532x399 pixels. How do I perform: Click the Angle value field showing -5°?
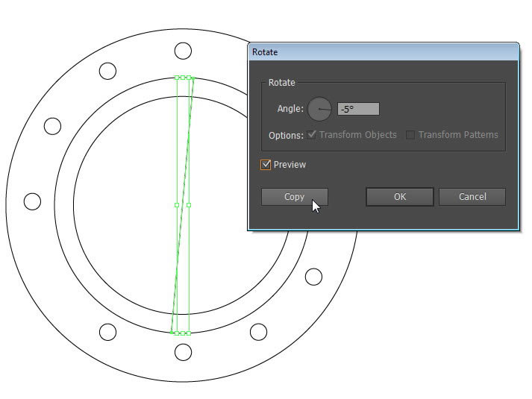(x=358, y=109)
